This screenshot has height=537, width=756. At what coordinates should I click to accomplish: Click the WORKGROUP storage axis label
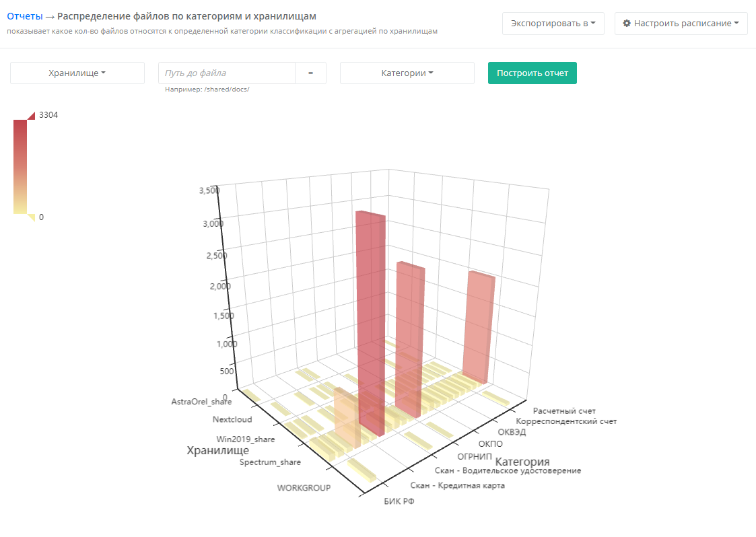pyautogui.click(x=304, y=488)
